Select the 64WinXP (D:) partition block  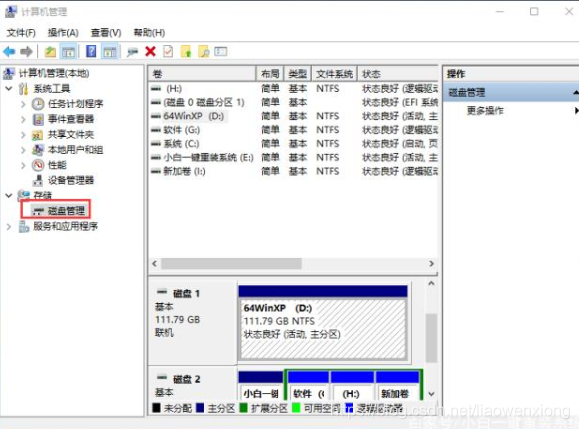(323, 322)
